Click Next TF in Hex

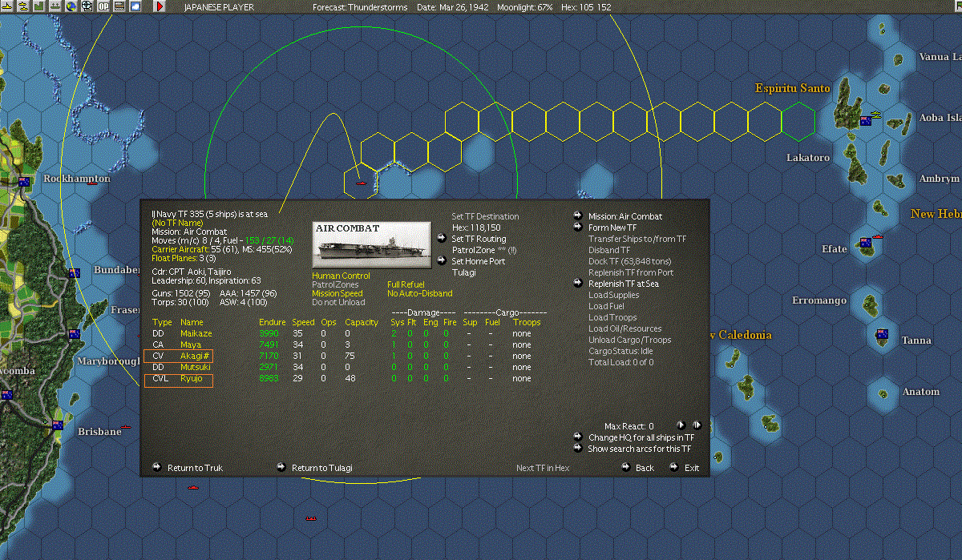[543, 468]
